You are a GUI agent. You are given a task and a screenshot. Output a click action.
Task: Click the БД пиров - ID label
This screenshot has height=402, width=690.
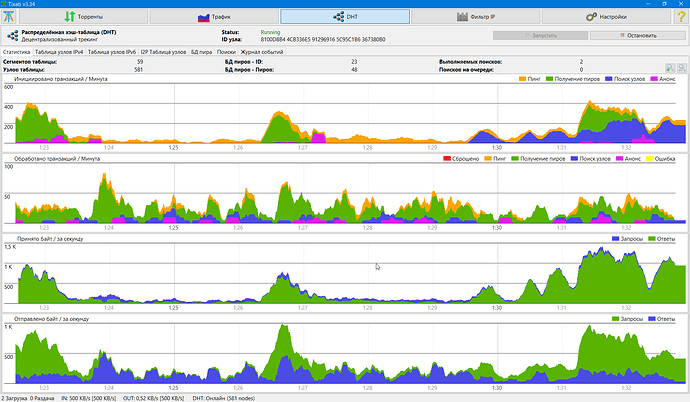click(x=244, y=62)
